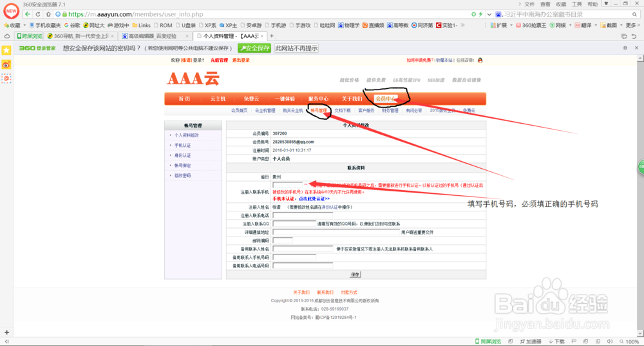Click the QQ penguin online consultation icon
The width and height of the screenshot is (644, 346).
click(x=480, y=60)
